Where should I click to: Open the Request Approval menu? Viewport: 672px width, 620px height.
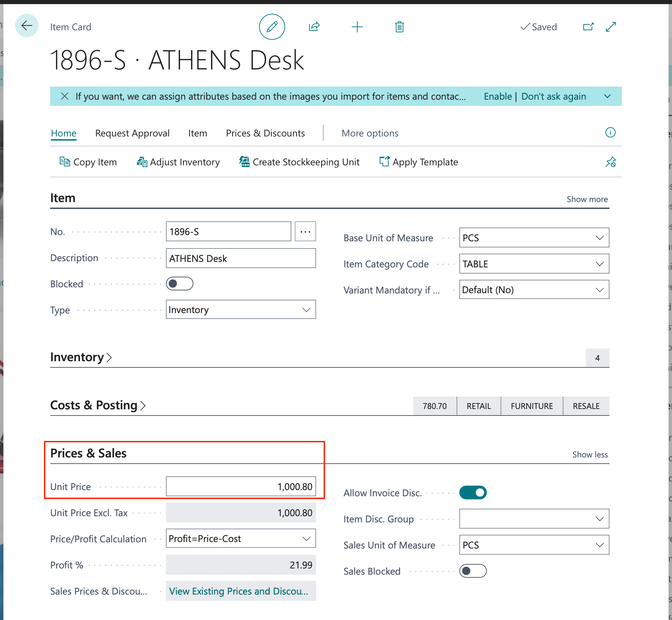pos(132,133)
